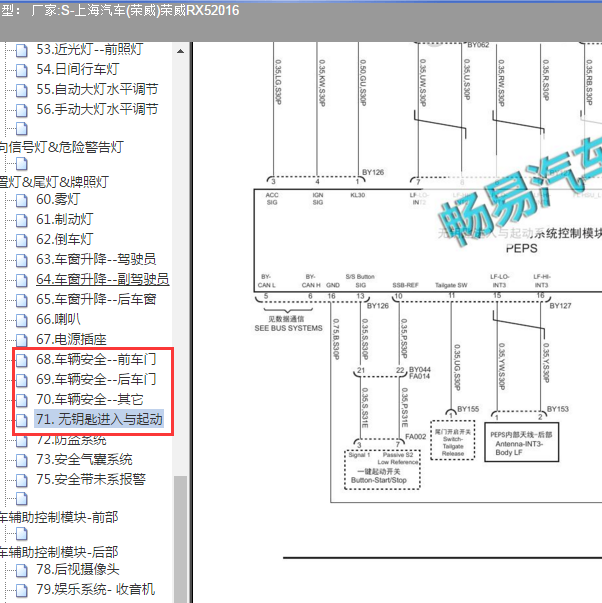Select the 信号灯&危险警告灯 entry
This screenshot has width=602, height=603.
[x=62, y=147]
